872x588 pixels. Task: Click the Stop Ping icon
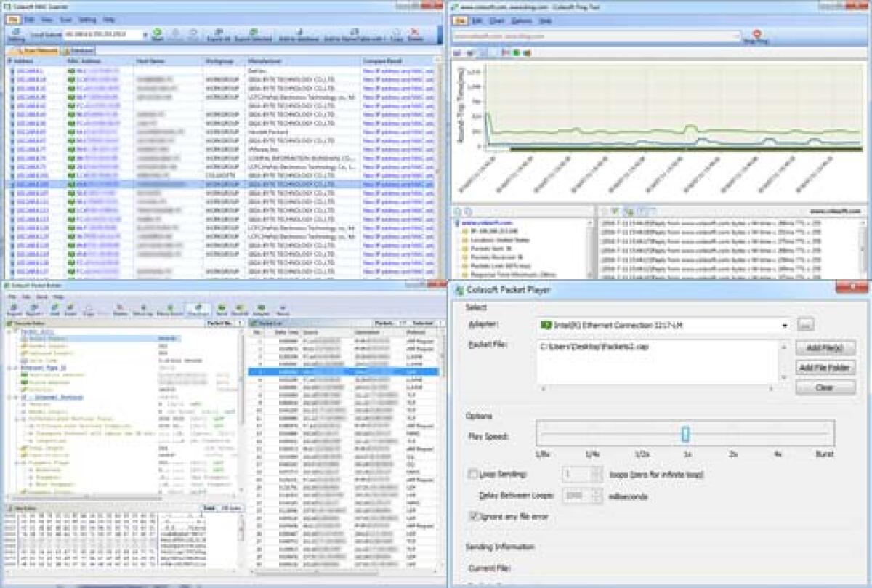coord(756,35)
